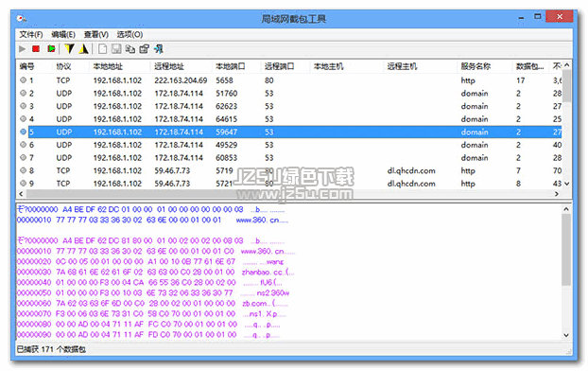The image size is (588, 371).
Task: Click the save floppy disk toolbar icon
Action: tap(116, 49)
